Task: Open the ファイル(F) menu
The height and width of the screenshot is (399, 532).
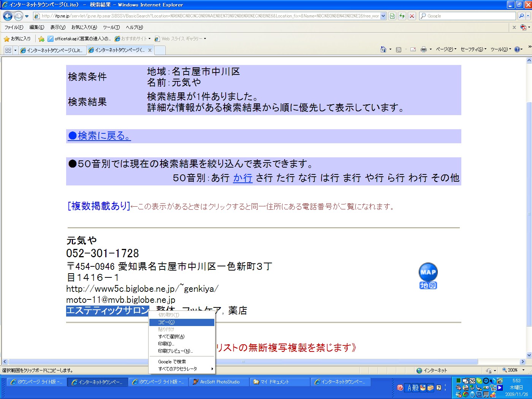Action: coord(14,27)
